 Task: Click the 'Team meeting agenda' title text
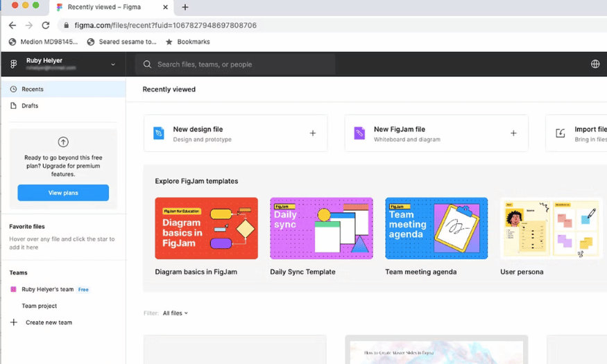click(x=421, y=272)
